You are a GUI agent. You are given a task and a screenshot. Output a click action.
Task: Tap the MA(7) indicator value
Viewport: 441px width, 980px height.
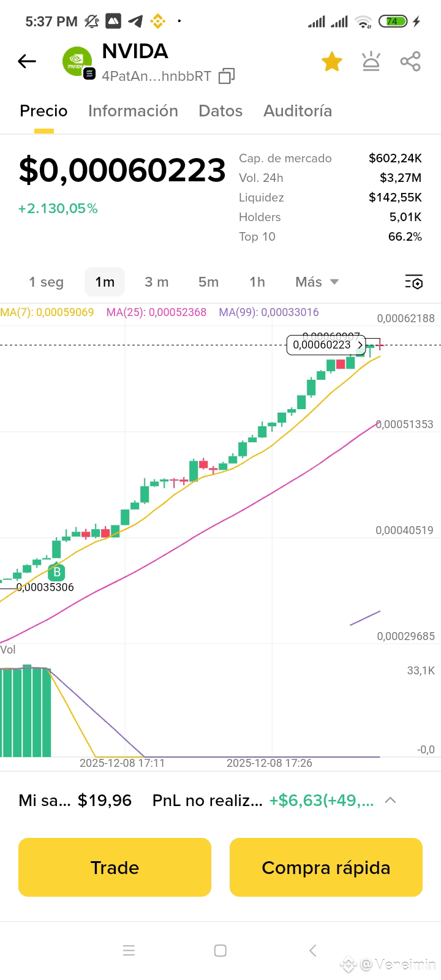47,312
